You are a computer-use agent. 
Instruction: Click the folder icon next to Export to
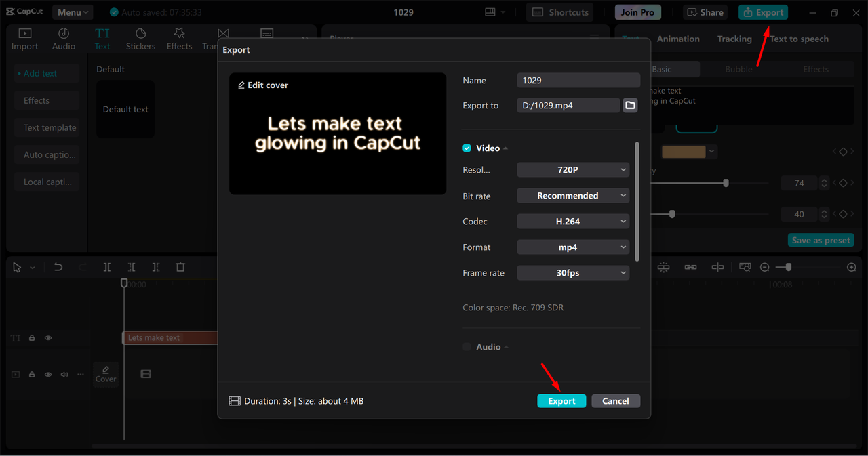630,105
